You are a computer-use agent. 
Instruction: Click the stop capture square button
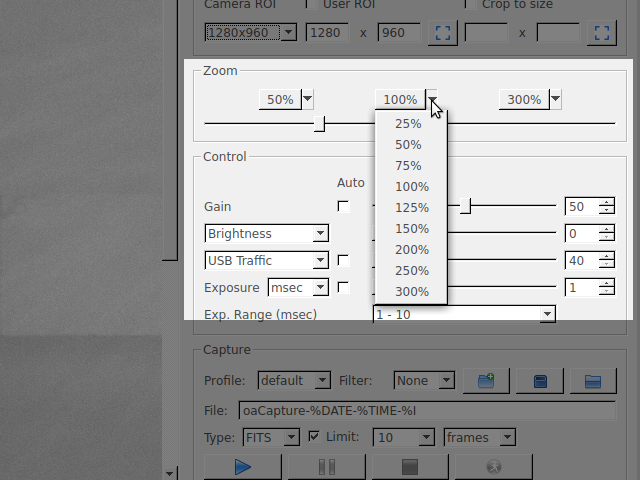coord(410,467)
